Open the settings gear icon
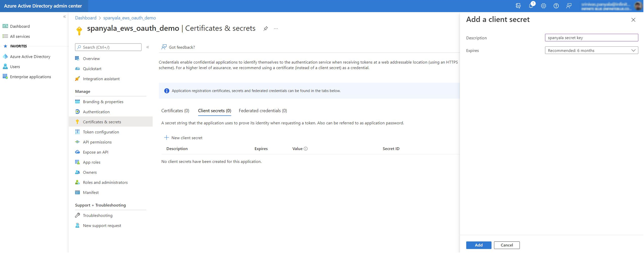644x256 pixels. (x=544, y=6)
